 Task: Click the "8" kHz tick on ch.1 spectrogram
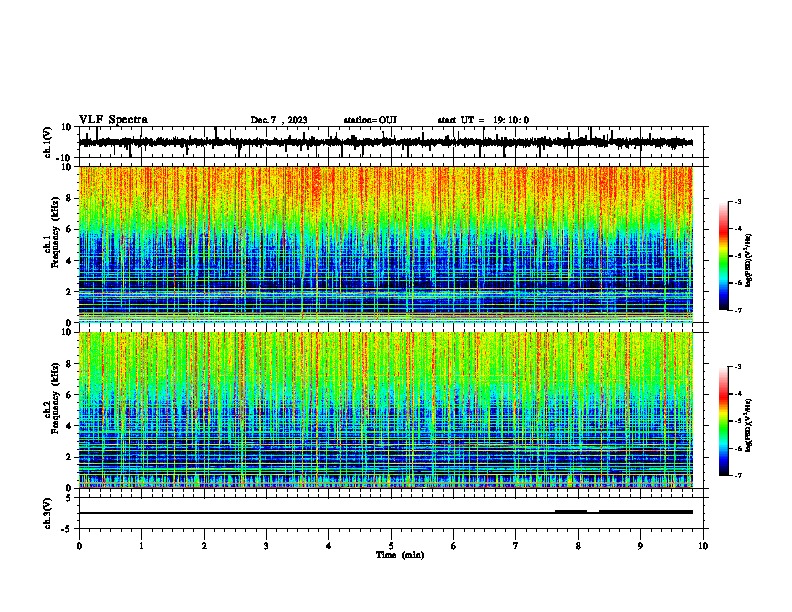tap(69, 198)
